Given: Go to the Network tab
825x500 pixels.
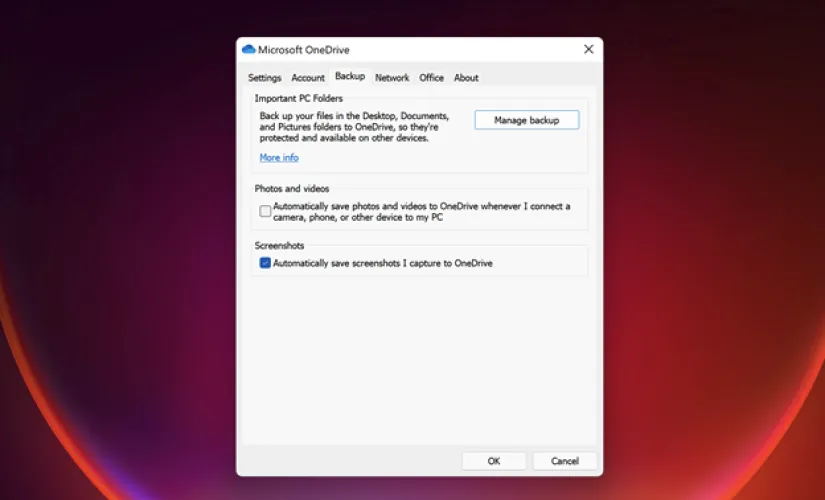Looking at the screenshot, I should coord(392,78).
